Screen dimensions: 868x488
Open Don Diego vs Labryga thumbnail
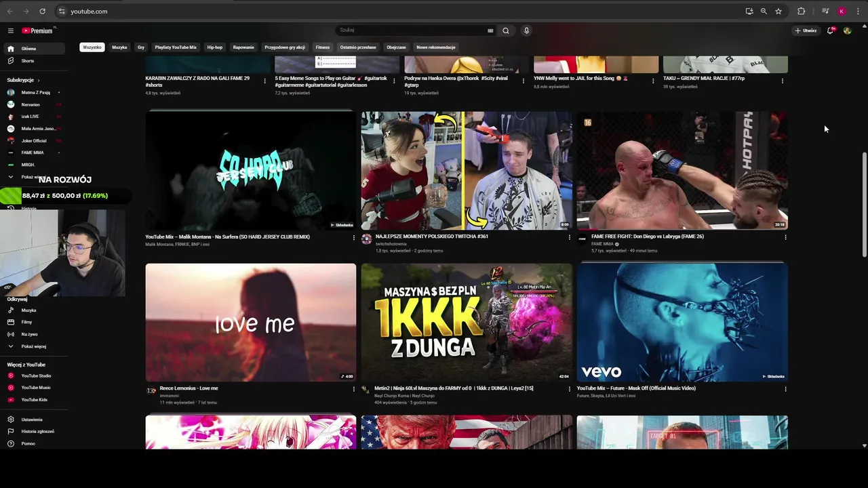pos(682,171)
